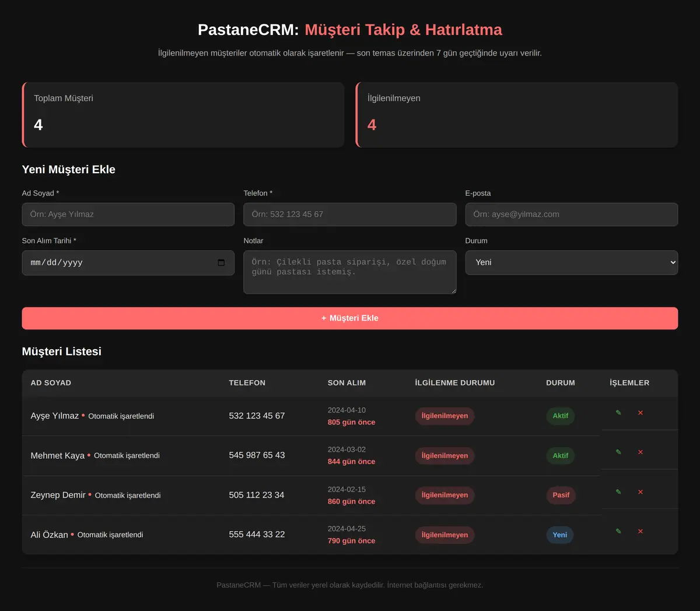Click the İlgilenilmeyen badge in Zeynep Demir's row
The height and width of the screenshot is (611, 700).
coord(444,495)
